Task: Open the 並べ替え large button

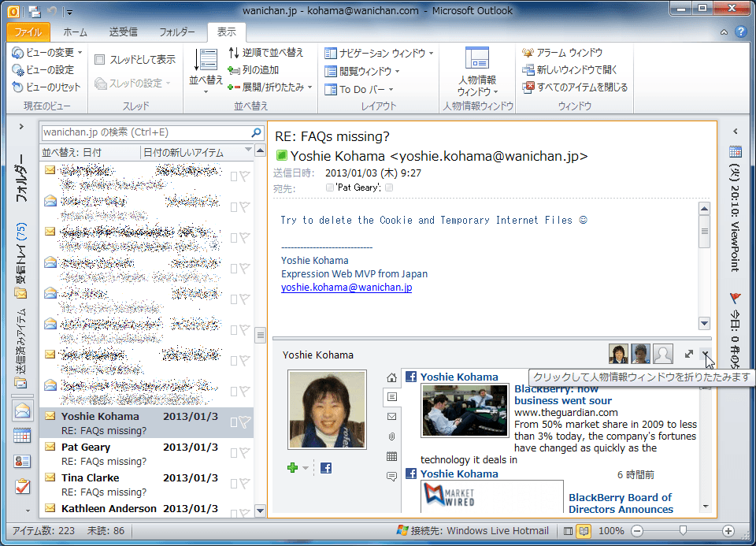Action: point(206,70)
